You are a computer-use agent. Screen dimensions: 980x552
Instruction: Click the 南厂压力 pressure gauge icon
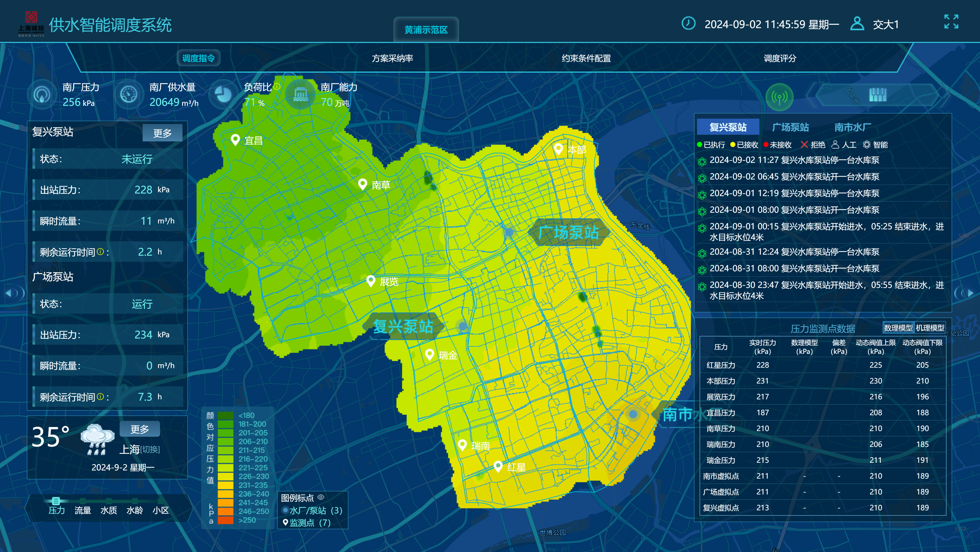click(42, 95)
